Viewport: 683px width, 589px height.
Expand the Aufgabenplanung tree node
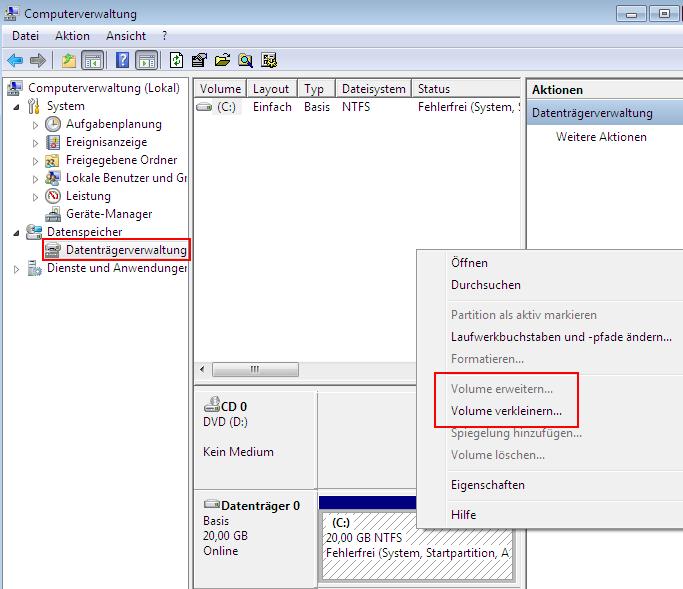click(x=36, y=125)
